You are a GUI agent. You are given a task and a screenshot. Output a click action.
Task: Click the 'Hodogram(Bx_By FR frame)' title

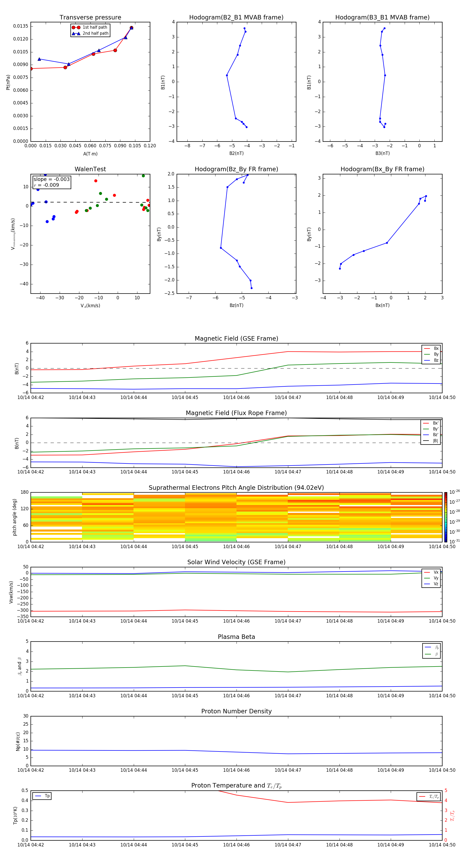[382, 169]
